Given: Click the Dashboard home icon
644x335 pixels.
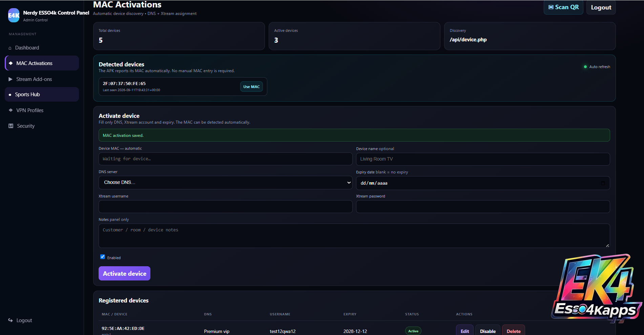Looking at the screenshot, I should (x=10, y=48).
